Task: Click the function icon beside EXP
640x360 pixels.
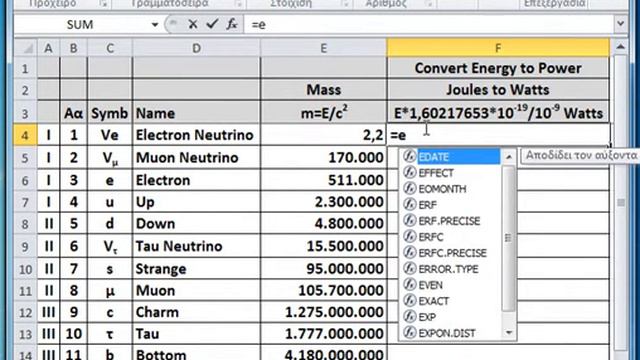Action: pos(409,317)
